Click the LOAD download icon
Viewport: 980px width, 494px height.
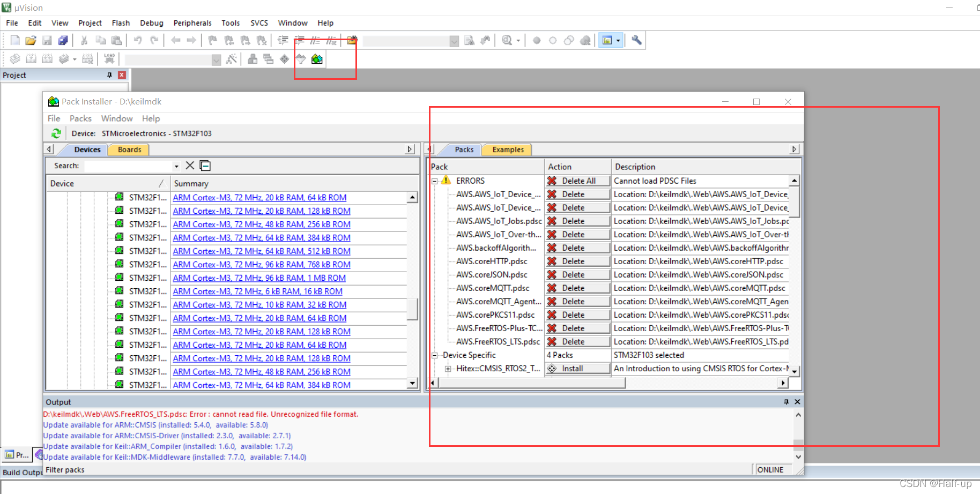click(109, 59)
